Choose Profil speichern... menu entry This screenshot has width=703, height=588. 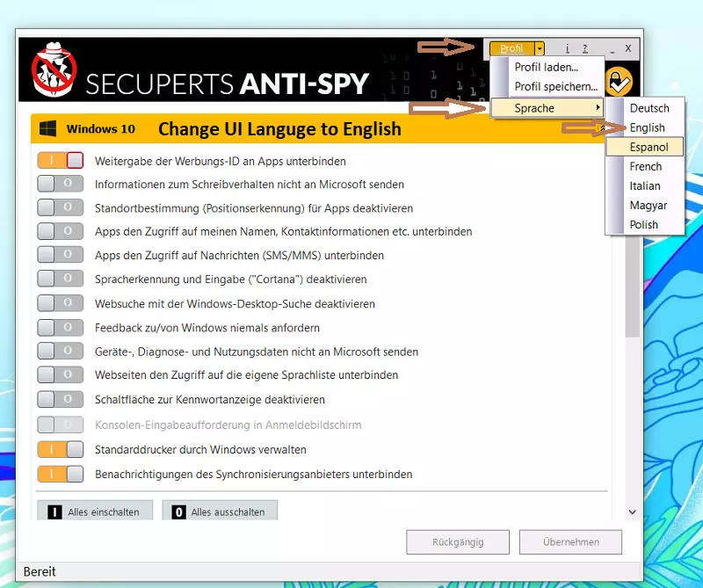555,87
